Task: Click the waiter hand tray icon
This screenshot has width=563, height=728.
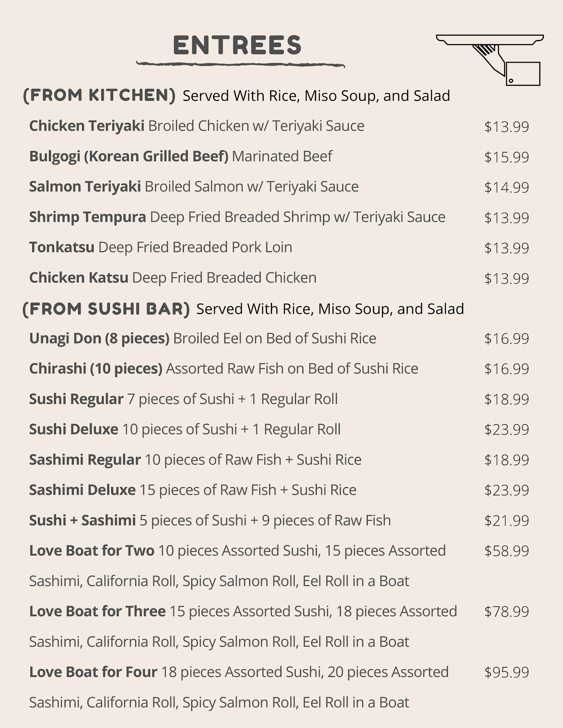Action: click(490, 59)
